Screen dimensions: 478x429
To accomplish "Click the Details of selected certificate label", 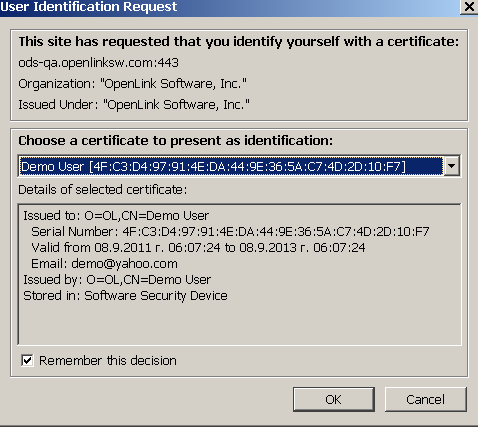I will coord(103,190).
